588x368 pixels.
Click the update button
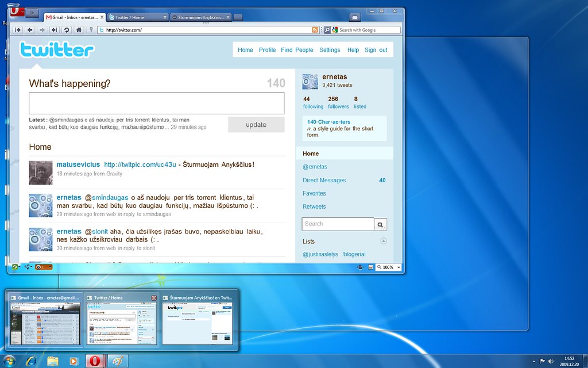pos(256,125)
